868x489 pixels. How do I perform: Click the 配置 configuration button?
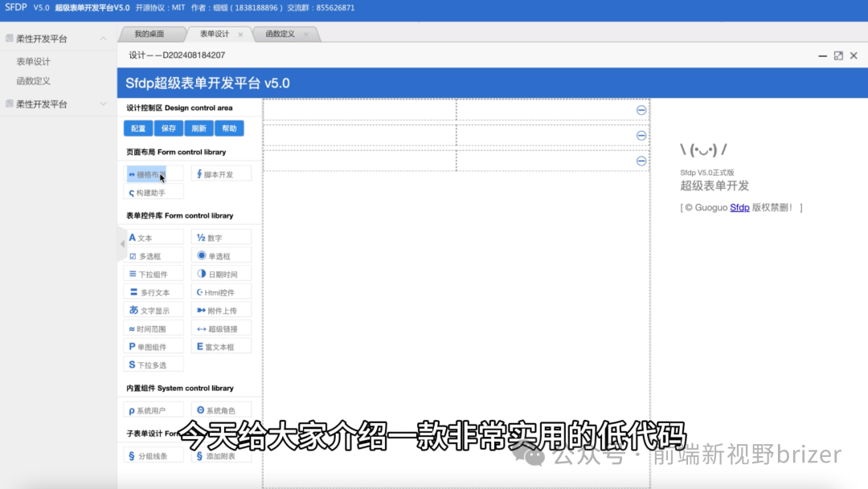pos(138,128)
